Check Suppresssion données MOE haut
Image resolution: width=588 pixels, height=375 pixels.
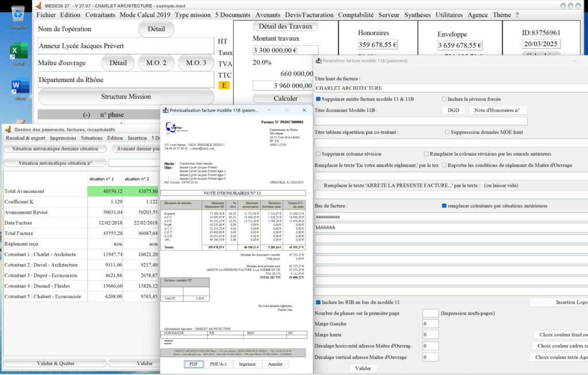(447, 132)
